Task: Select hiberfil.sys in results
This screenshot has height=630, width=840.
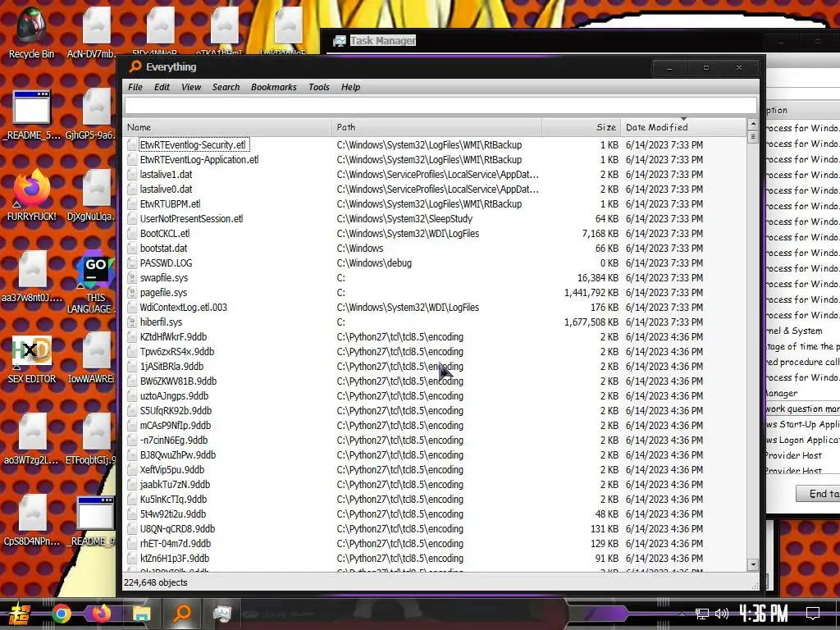Action: pos(435,322)
